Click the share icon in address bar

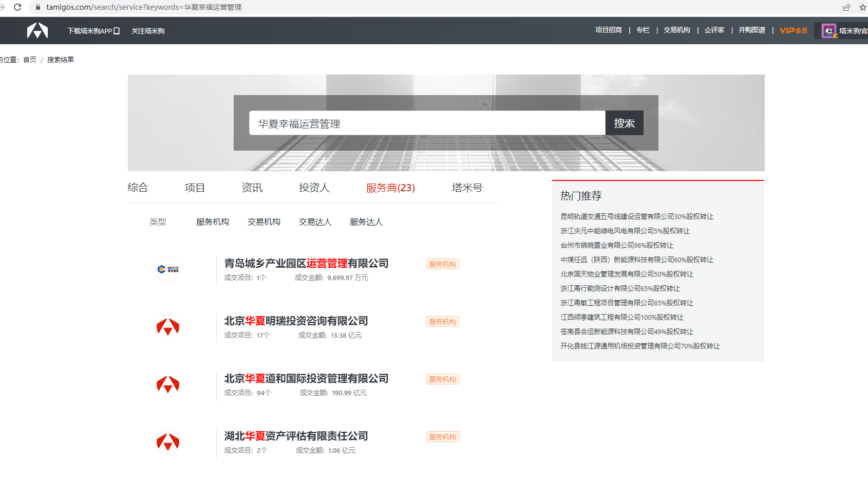click(x=846, y=7)
